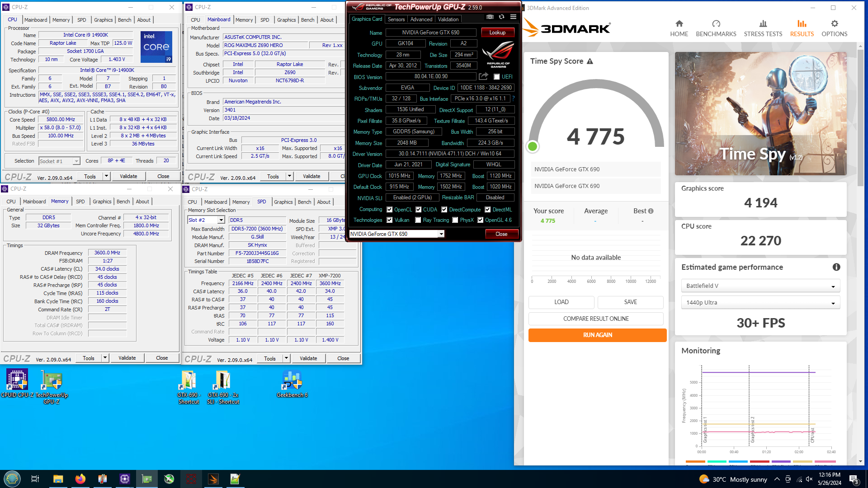Switch to the Advanced tab in GPU-Z
The width and height of the screenshot is (868, 488).
point(421,19)
